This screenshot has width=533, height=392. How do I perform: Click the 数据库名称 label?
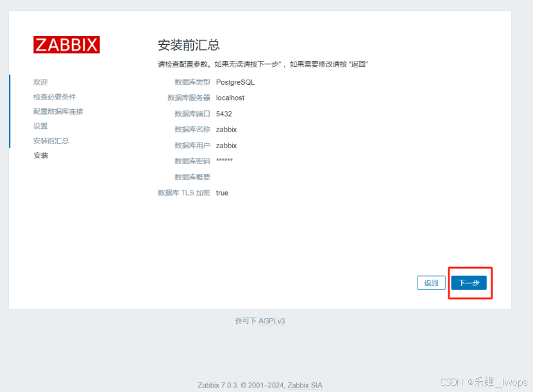pyautogui.click(x=192, y=130)
